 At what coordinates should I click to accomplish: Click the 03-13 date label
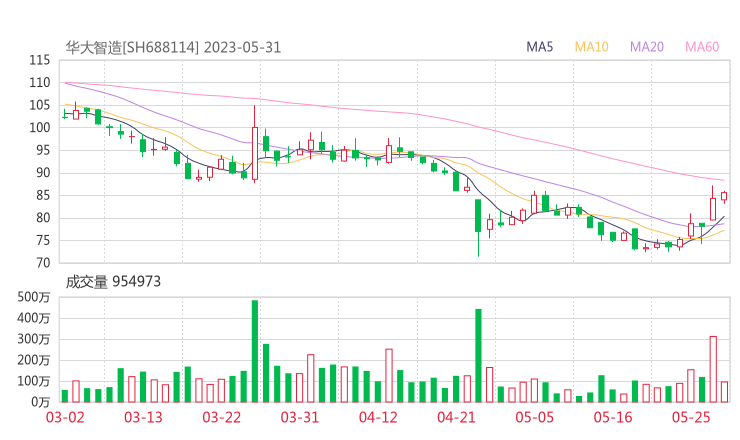[x=143, y=417]
